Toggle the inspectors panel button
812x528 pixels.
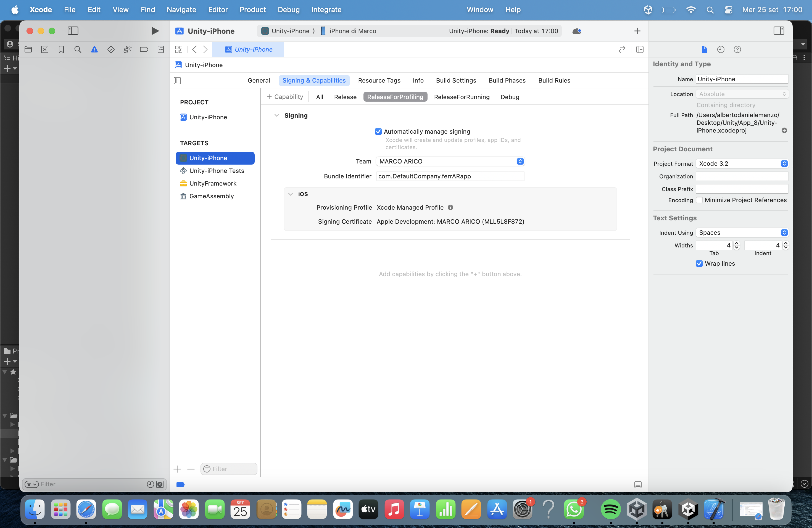(779, 31)
